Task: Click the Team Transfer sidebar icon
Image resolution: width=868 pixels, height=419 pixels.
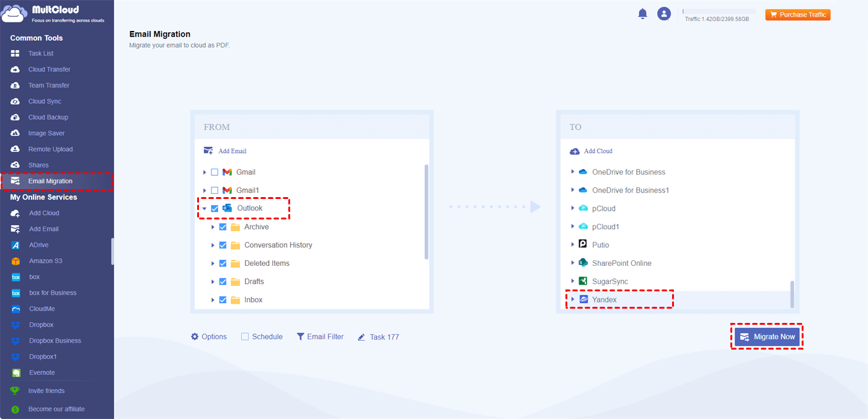Action: coord(15,86)
